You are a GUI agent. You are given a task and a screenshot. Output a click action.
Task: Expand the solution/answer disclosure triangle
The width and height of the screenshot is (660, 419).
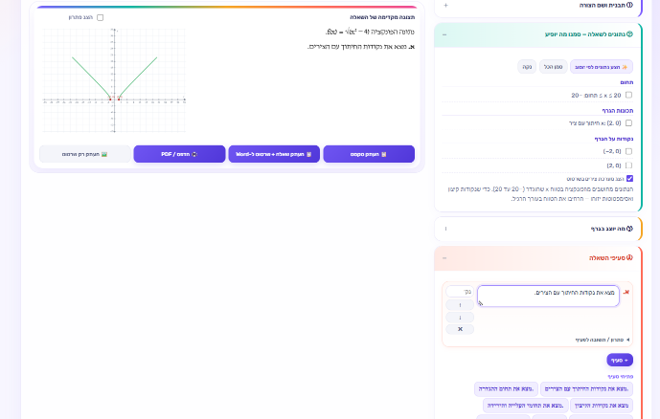(628, 340)
